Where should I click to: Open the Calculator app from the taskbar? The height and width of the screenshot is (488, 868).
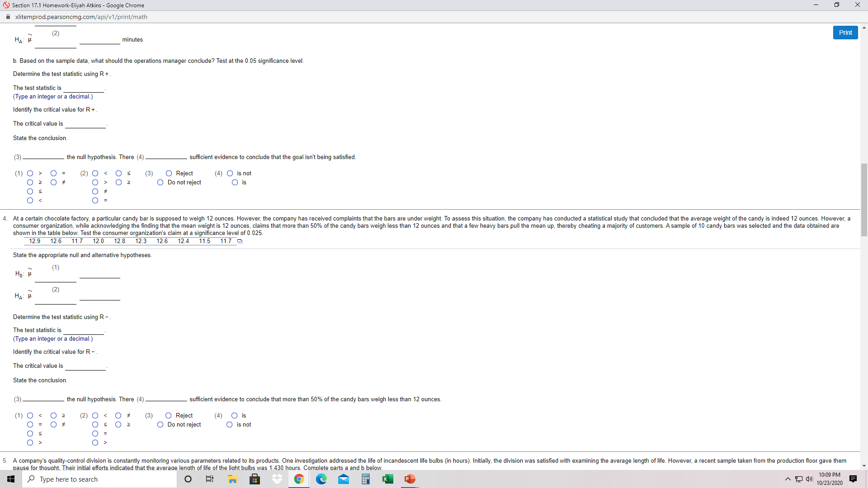[x=366, y=479]
